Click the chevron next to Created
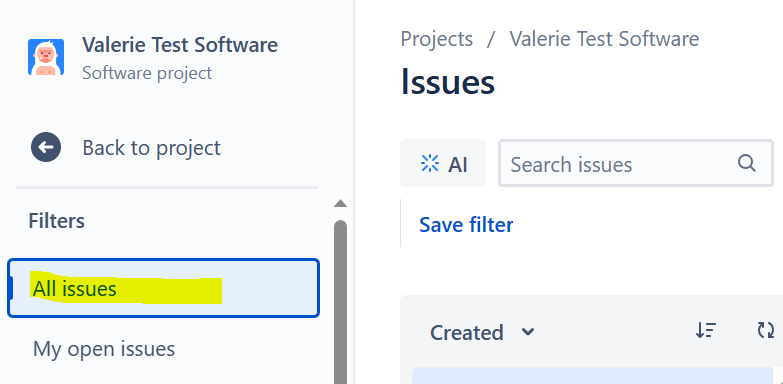The image size is (783, 384). [528, 332]
